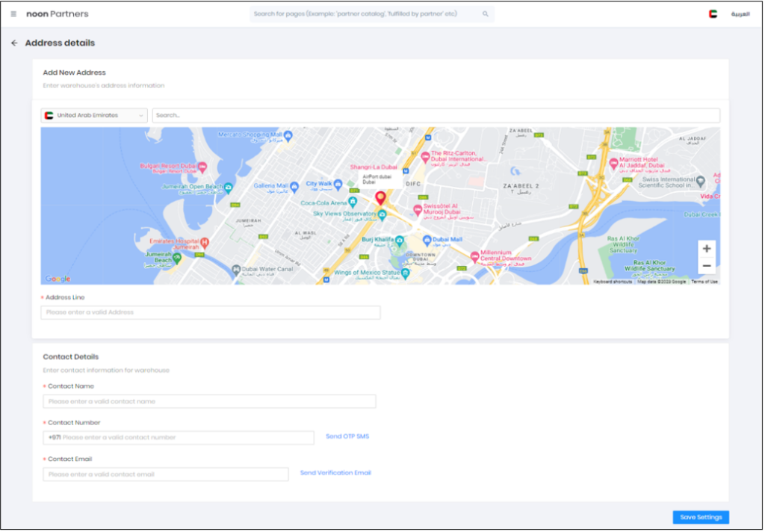This screenshot has width=765, height=532.
Task: Open the hamburger menu icon
Action: pos(13,14)
